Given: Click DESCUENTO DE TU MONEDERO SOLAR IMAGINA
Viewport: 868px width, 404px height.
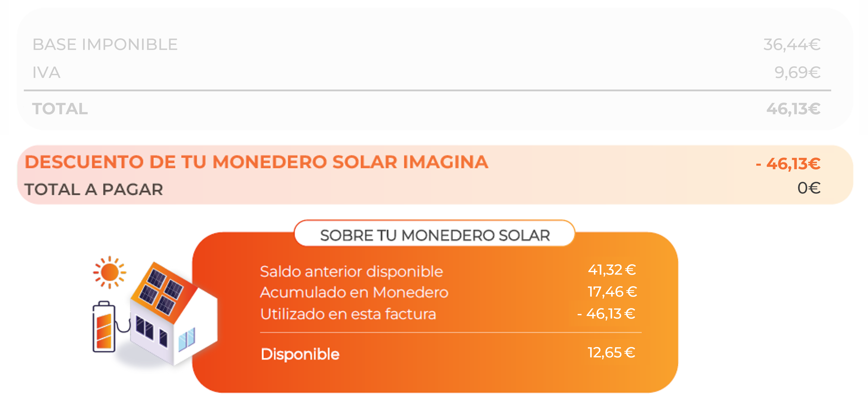Looking at the screenshot, I should point(256,162).
